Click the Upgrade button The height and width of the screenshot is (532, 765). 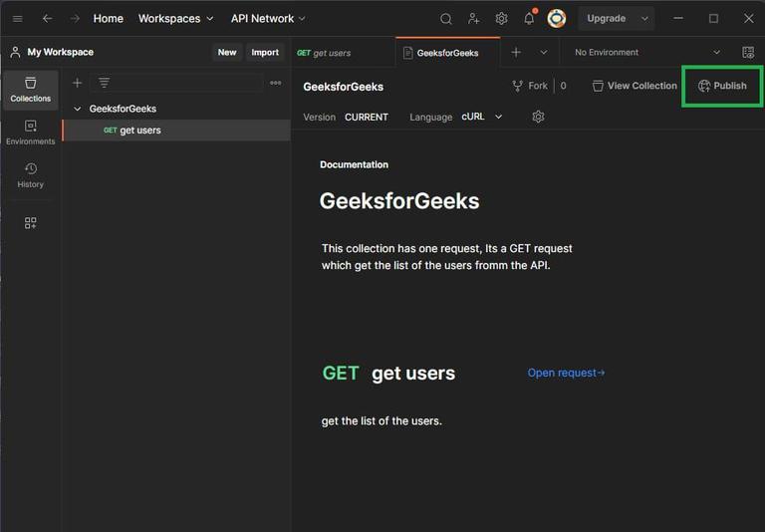tap(607, 19)
